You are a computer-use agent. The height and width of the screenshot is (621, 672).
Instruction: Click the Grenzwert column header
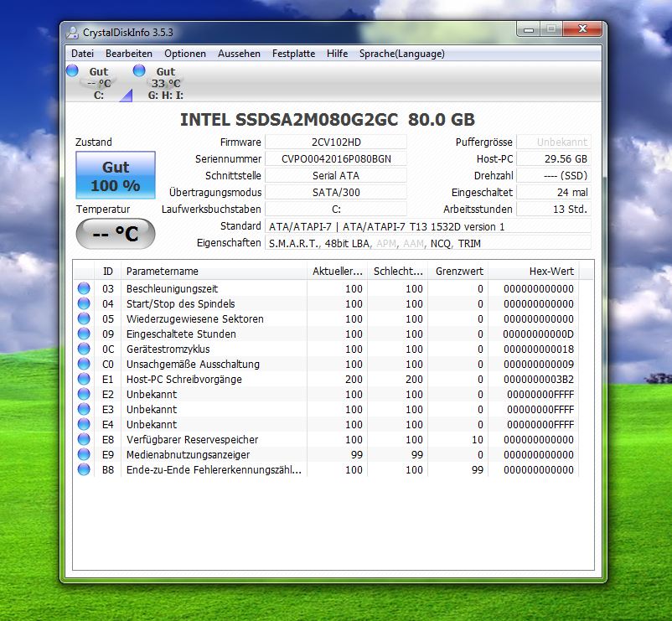458,271
